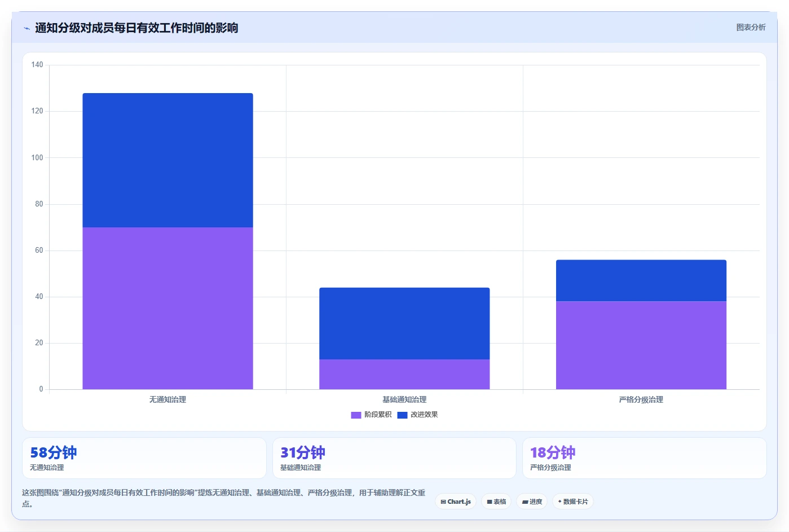Screen dimensions: 789x532
Task: Click the 100 y-axis label
Action: coord(37,157)
